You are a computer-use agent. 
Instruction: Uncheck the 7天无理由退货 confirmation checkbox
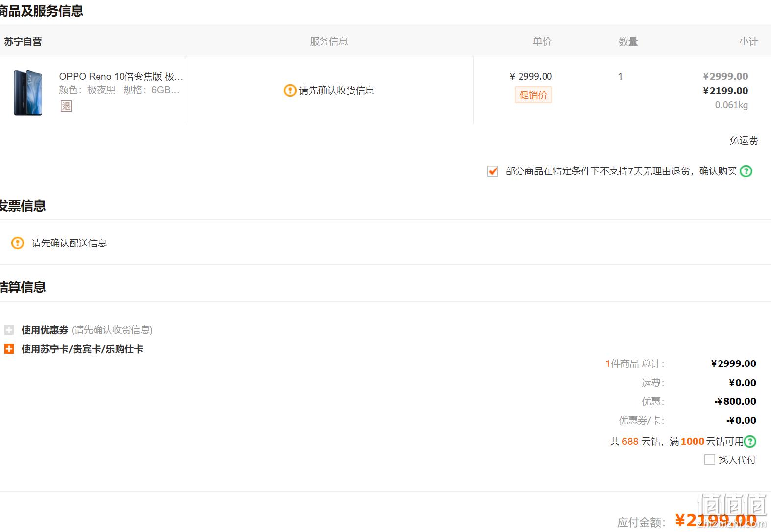pyautogui.click(x=493, y=171)
